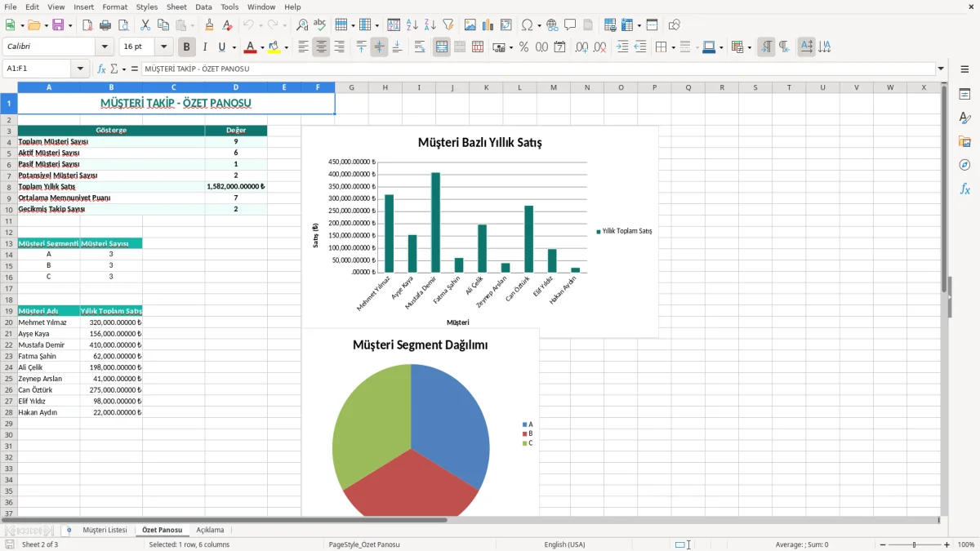Select row 20 header
This screenshot has width=980, height=551.
9,322
